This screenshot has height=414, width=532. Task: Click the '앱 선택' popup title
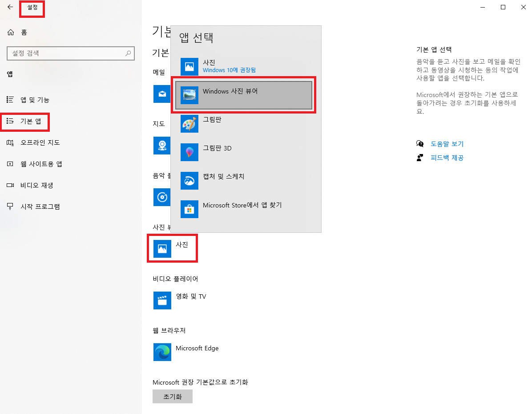pos(196,37)
